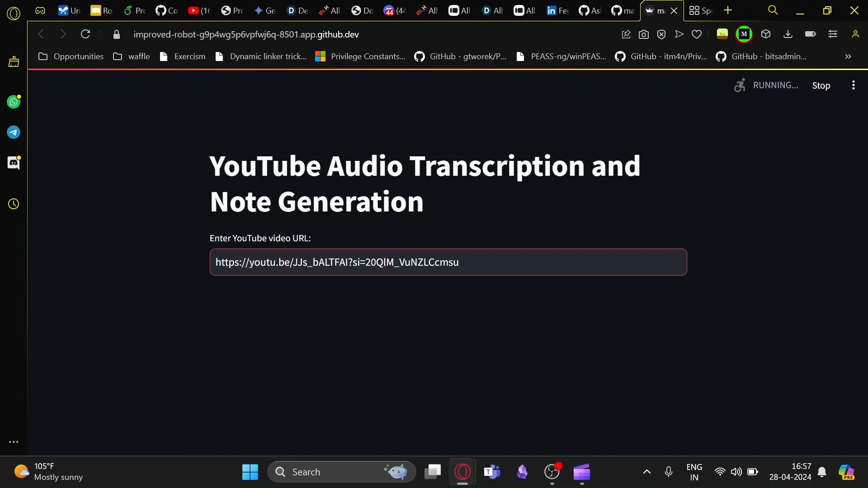Toggle the battery saver icon in toolbar
Screen dimensions: 868x488
pyautogui.click(x=810, y=34)
